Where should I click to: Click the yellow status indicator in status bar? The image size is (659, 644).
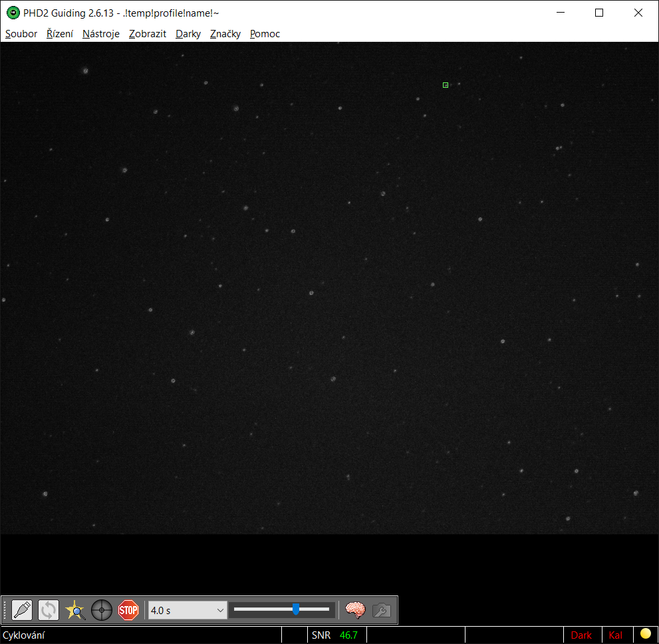pyautogui.click(x=646, y=633)
